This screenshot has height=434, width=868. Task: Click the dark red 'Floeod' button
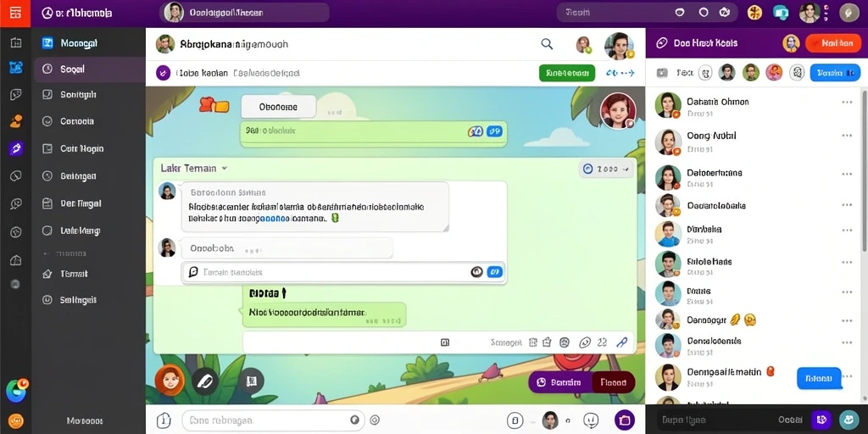pyautogui.click(x=614, y=382)
